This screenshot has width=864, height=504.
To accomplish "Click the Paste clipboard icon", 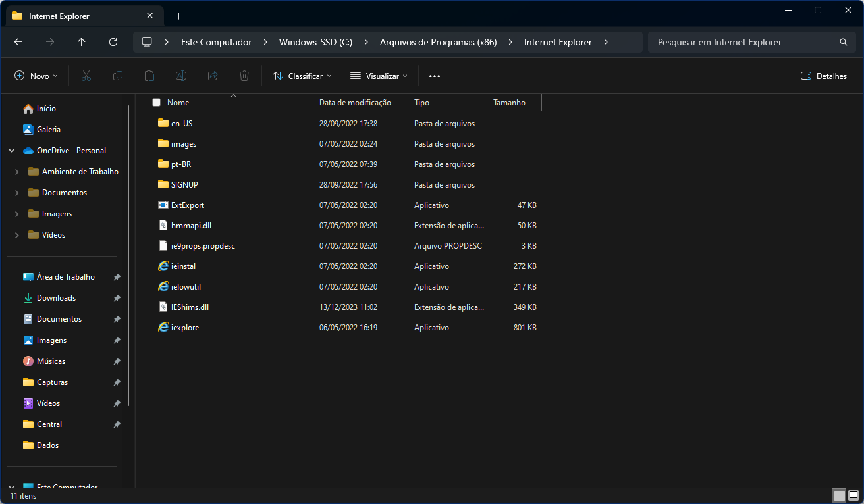I will [x=149, y=76].
